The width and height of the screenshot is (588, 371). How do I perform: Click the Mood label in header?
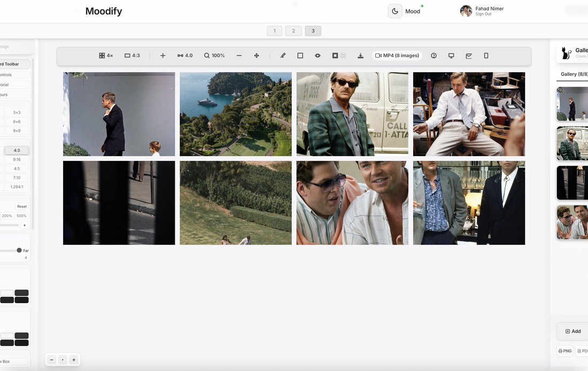click(413, 11)
